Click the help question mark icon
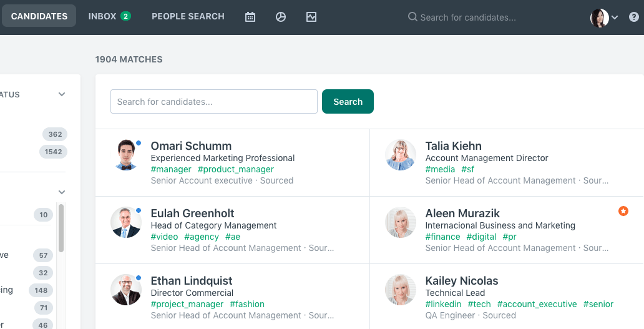Image resolution: width=644 pixels, height=329 pixels. pos(634,17)
